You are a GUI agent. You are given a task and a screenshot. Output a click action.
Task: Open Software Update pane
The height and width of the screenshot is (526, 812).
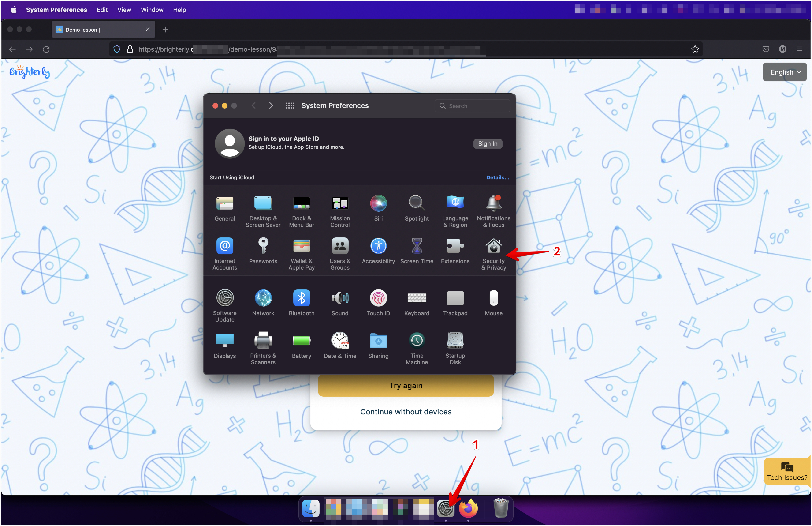point(224,306)
